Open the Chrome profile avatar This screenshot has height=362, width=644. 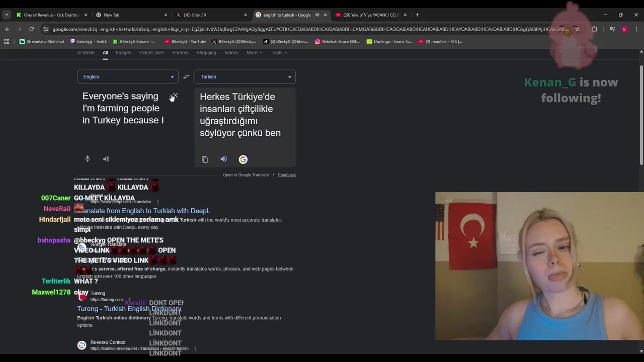(x=624, y=29)
